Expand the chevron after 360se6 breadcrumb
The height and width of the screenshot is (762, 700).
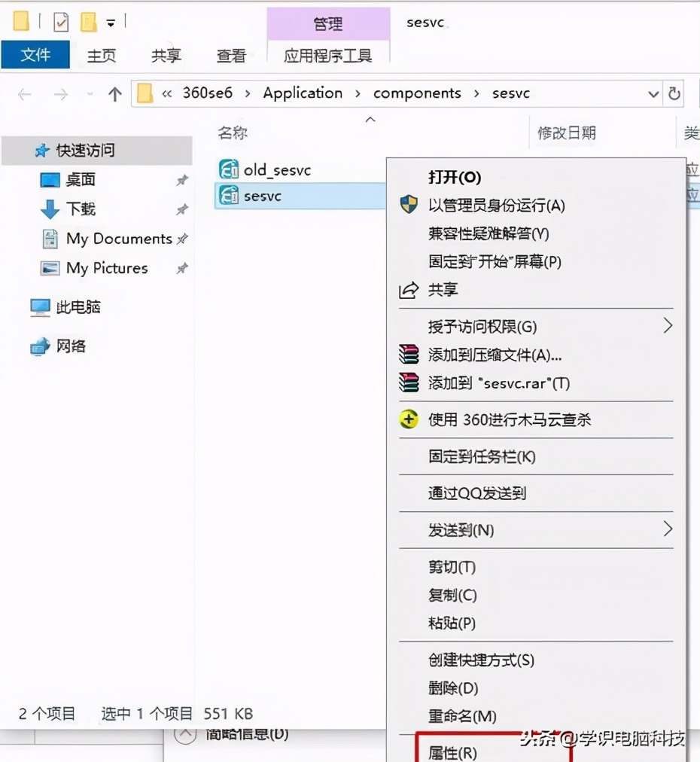[x=248, y=93]
